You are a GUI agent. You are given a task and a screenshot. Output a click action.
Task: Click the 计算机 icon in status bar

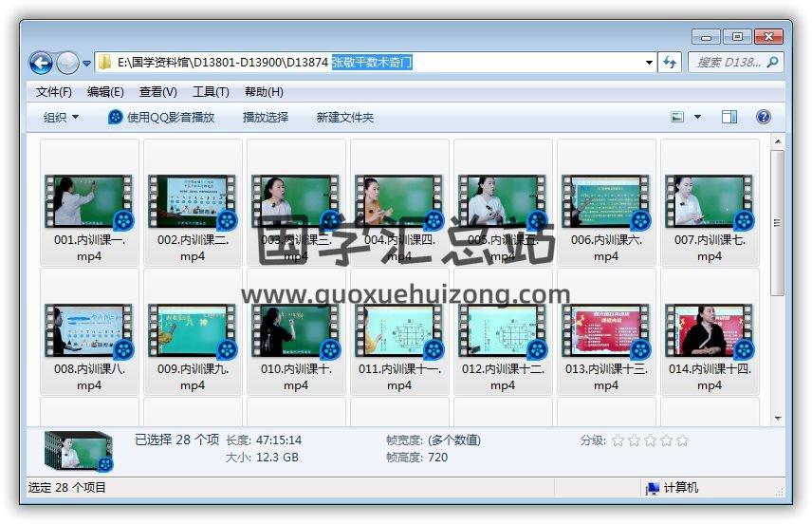click(653, 488)
